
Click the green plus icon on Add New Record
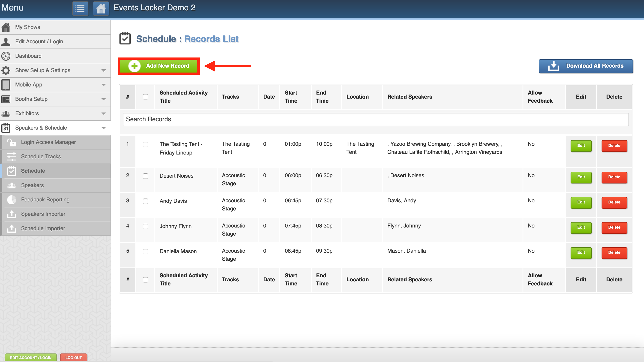(135, 66)
